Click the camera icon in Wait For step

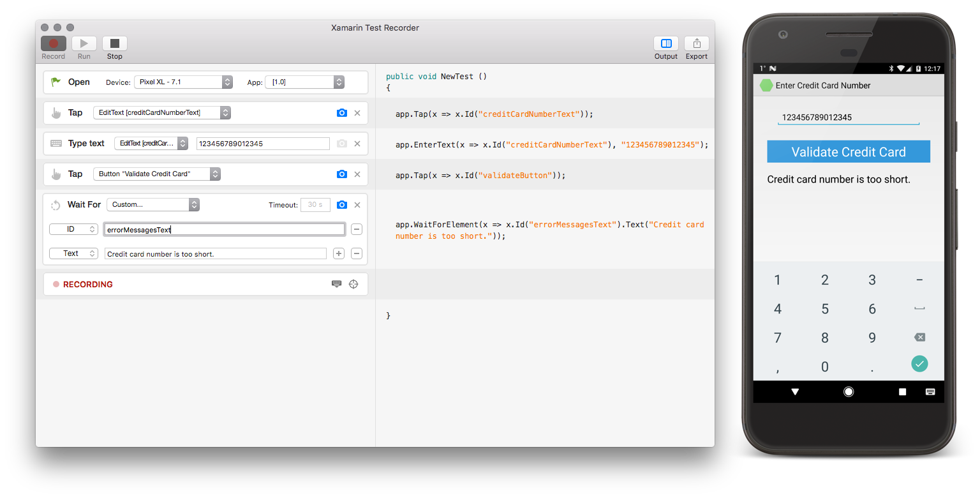point(342,205)
